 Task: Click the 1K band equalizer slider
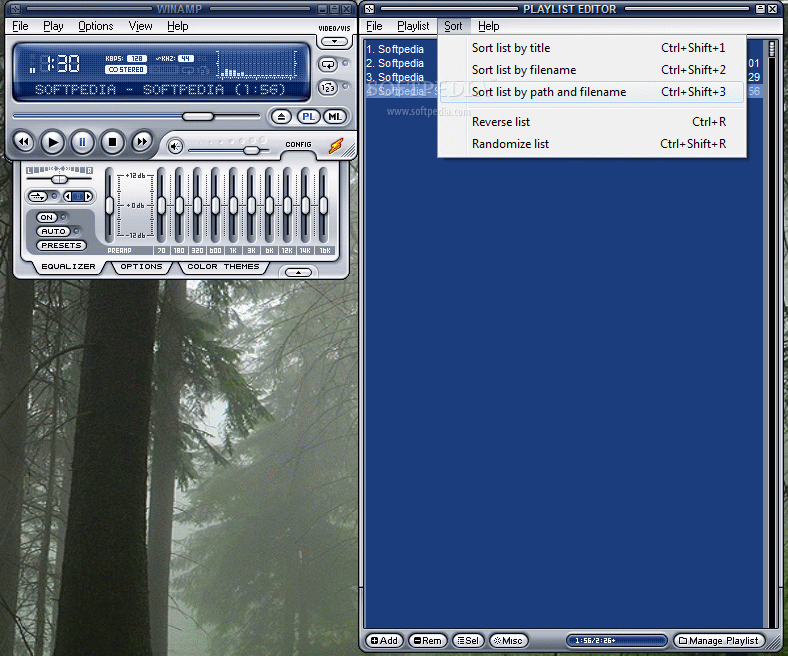pos(233,205)
